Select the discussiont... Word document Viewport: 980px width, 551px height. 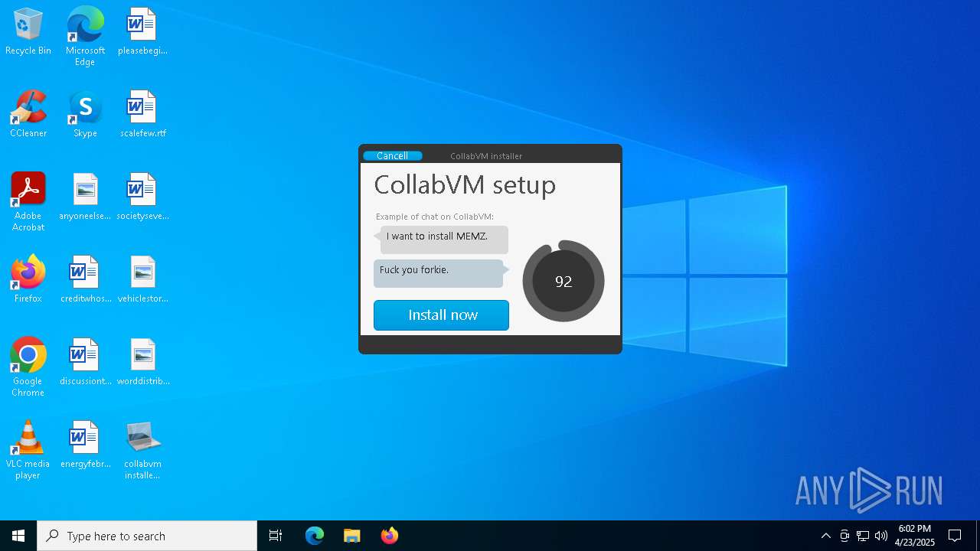85,363
